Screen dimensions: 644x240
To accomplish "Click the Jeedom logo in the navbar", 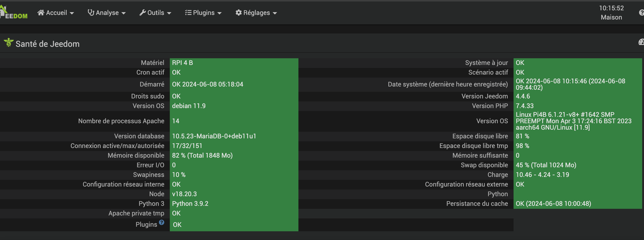I will (x=14, y=13).
